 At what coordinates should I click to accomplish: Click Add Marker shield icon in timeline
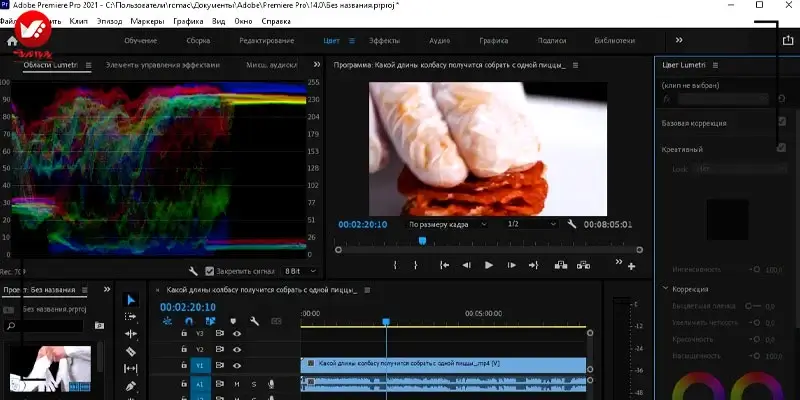233,321
